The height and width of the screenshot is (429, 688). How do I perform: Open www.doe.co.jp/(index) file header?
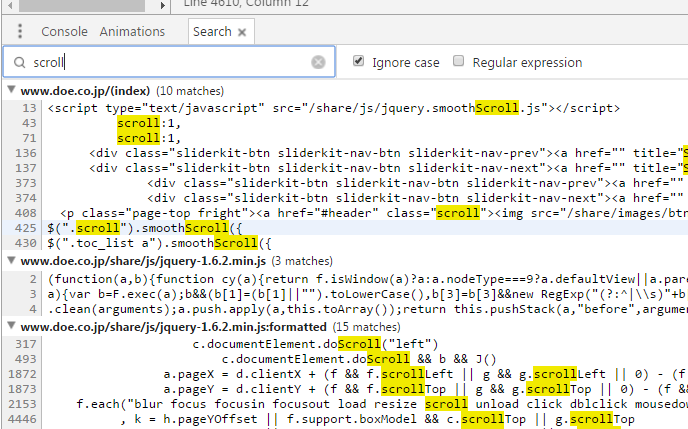(x=85, y=91)
